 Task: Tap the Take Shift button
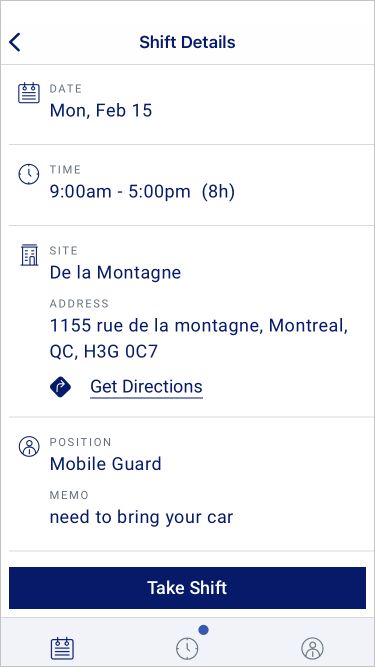188,588
